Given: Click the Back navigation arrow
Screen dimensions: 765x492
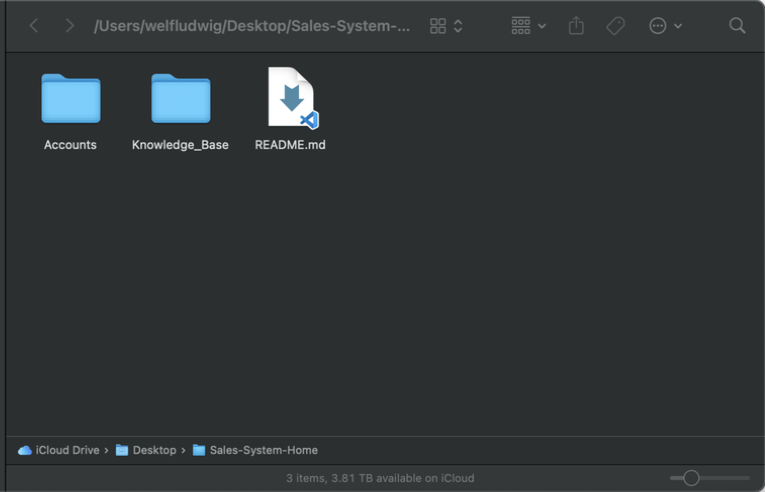Looking at the screenshot, I should click(x=34, y=26).
